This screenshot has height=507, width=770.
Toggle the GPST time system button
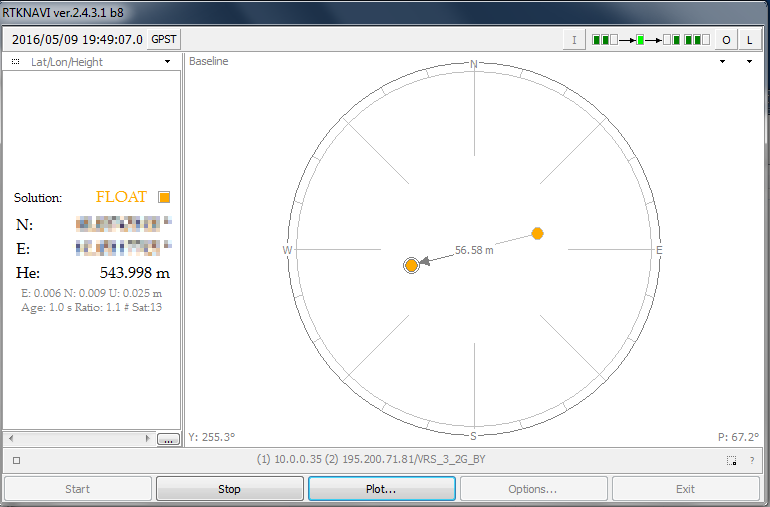click(x=164, y=39)
